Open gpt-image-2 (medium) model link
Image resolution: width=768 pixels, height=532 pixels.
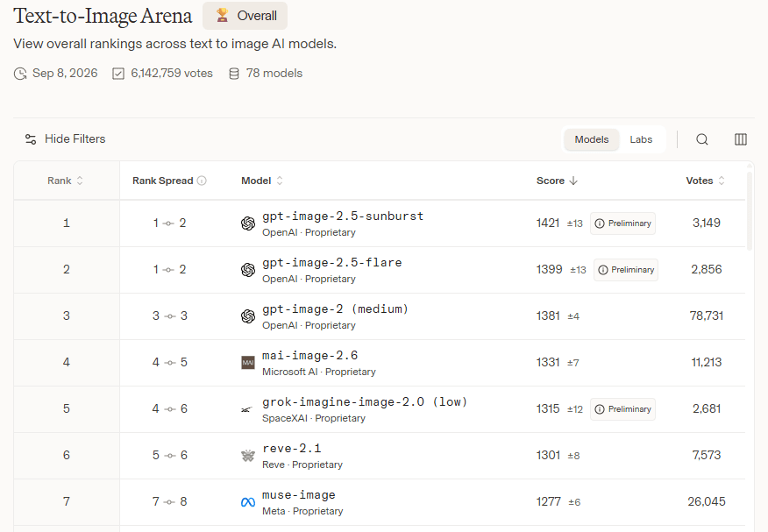[335, 309]
